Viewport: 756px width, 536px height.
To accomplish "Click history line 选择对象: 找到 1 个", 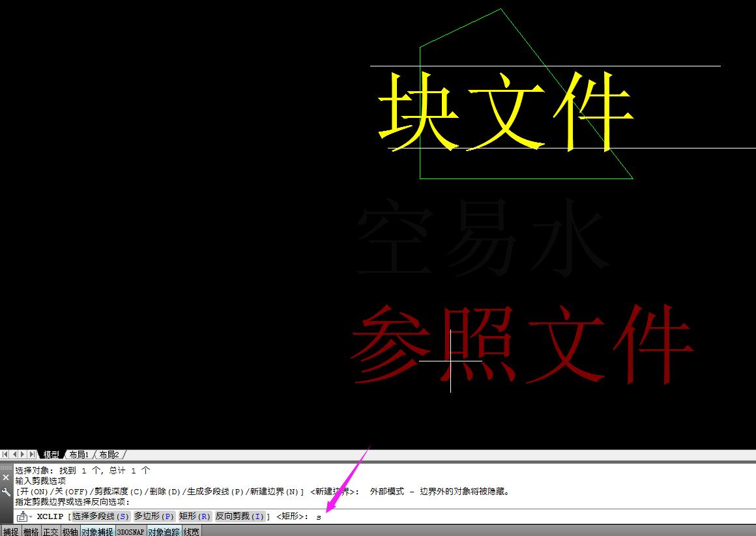I will tap(83, 470).
